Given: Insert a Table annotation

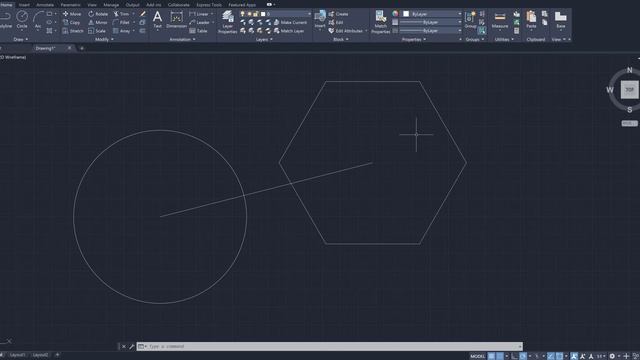Looking at the screenshot, I should click(198, 31).
